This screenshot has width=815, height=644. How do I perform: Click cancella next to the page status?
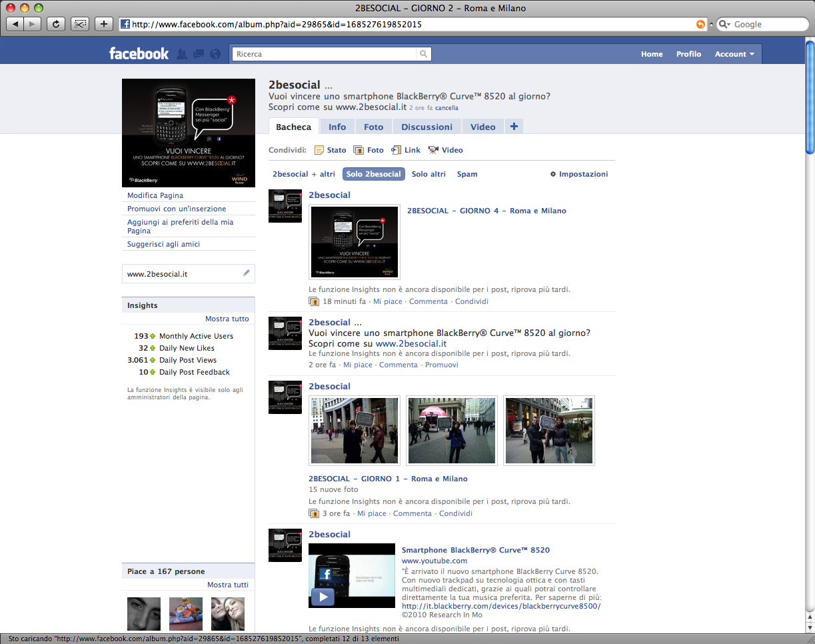446,107
